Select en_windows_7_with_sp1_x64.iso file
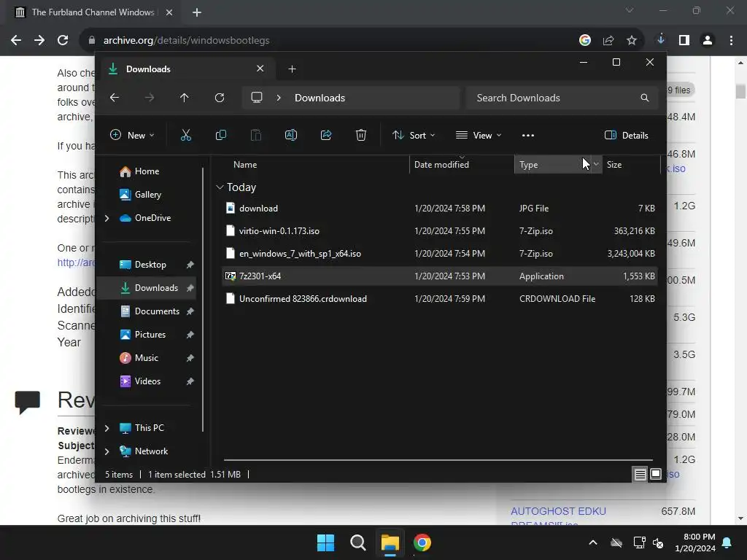Image resolution: width=747 pixels, height=560 pixels. click(440, 253)
